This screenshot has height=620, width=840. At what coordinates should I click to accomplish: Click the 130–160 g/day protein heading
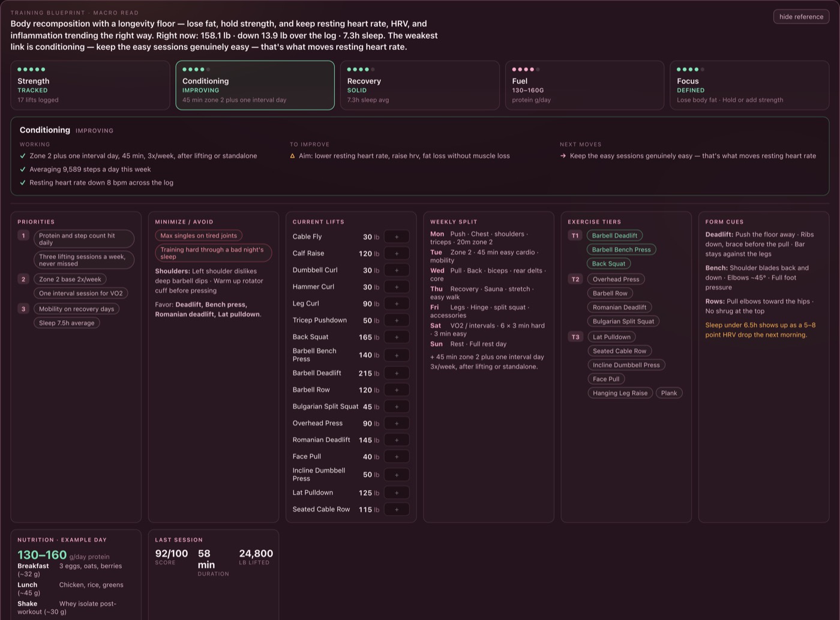click(x=64, y=555)
